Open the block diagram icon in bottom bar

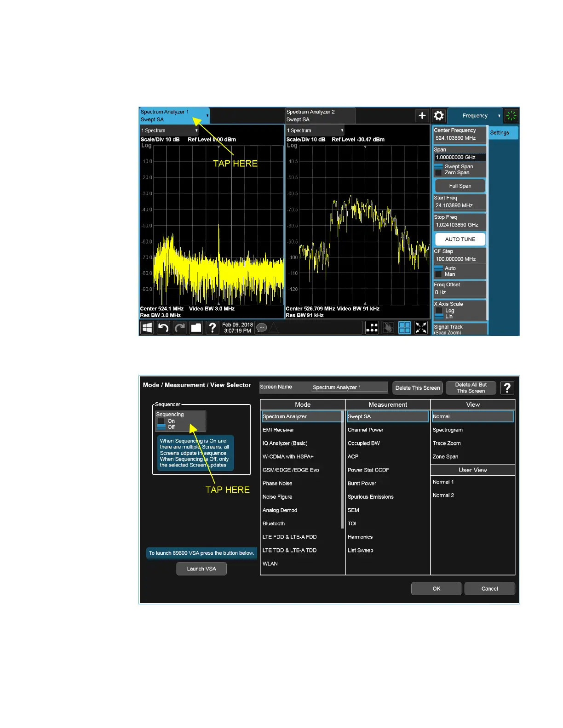click(372, 328)
